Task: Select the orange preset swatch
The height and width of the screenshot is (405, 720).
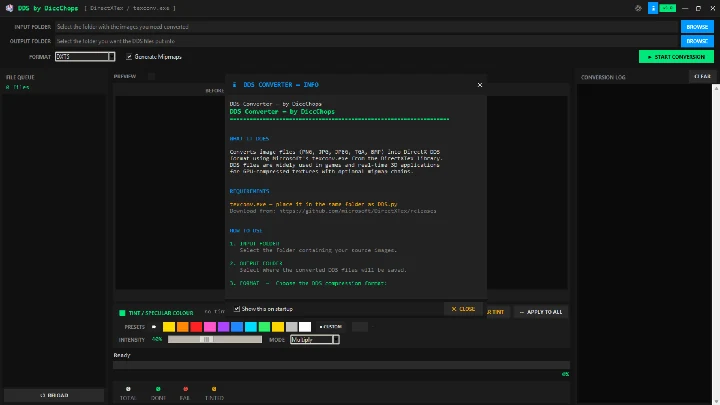Action: coord(182,327)
